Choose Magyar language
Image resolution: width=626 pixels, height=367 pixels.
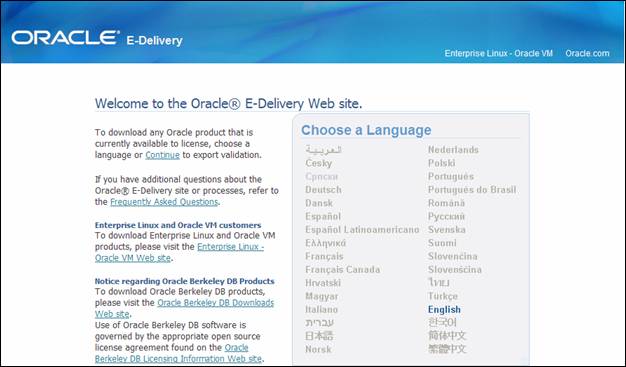(x=321, y=296)
